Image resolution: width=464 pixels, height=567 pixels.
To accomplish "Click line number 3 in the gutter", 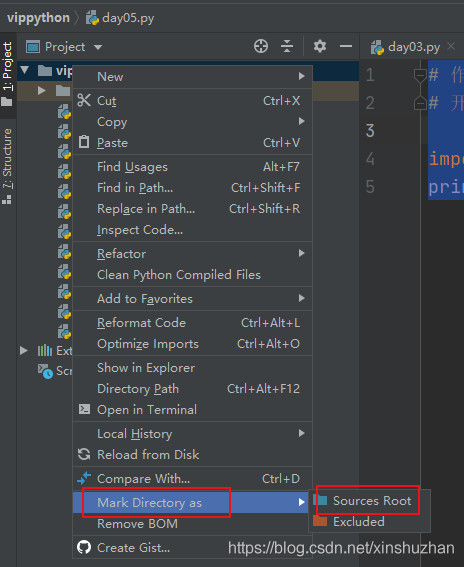I will [370, 131].
